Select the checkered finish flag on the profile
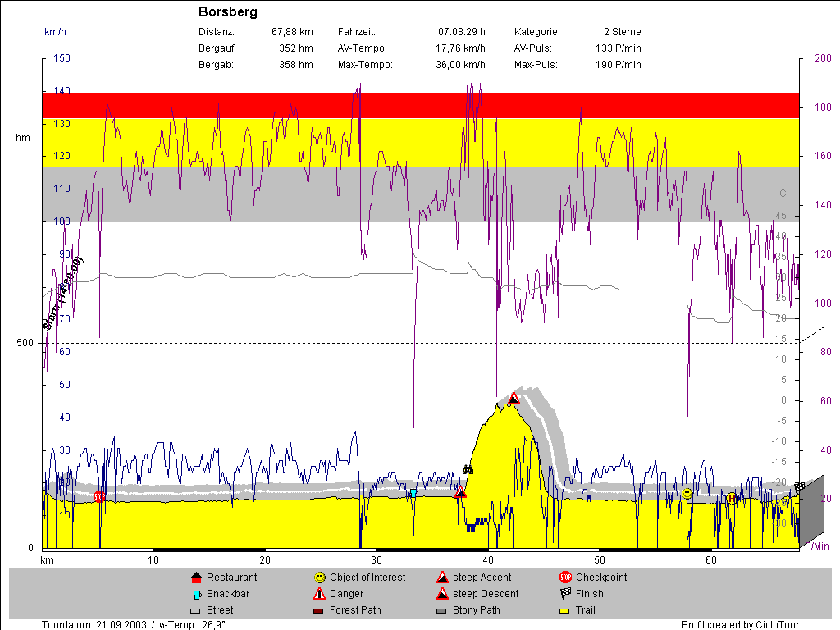Image resolution: width=840 pixels, height=630 pixels. tap(799, 488)
